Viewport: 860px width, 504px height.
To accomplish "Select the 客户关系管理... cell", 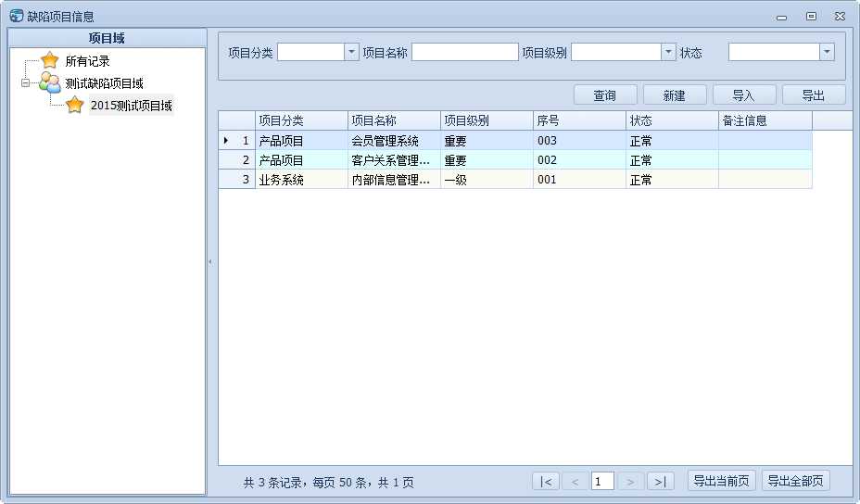I will 395,160.
